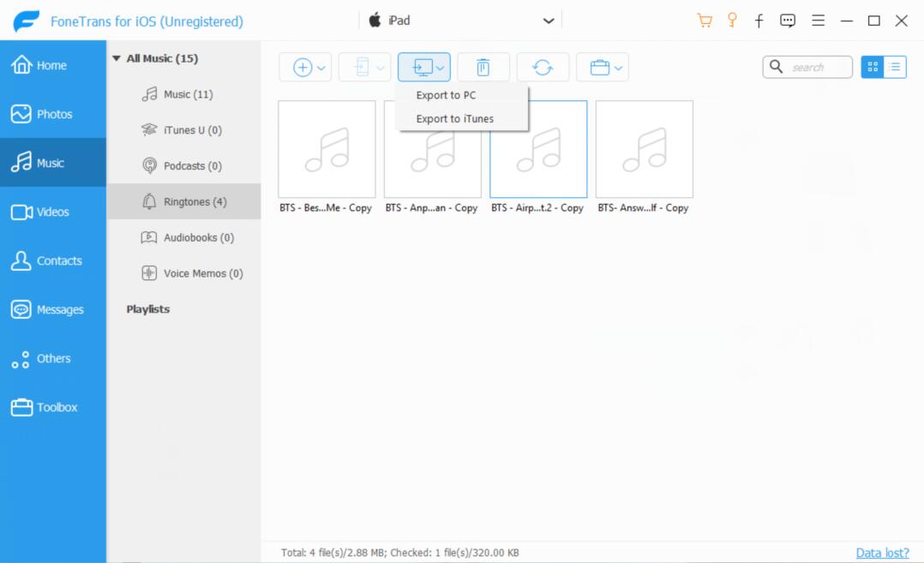Select Podcasts (0) category

(x=183, y=166)
